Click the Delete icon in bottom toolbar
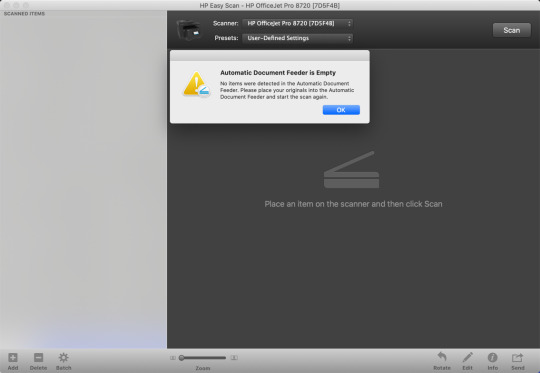 click(x=38, y=358)
